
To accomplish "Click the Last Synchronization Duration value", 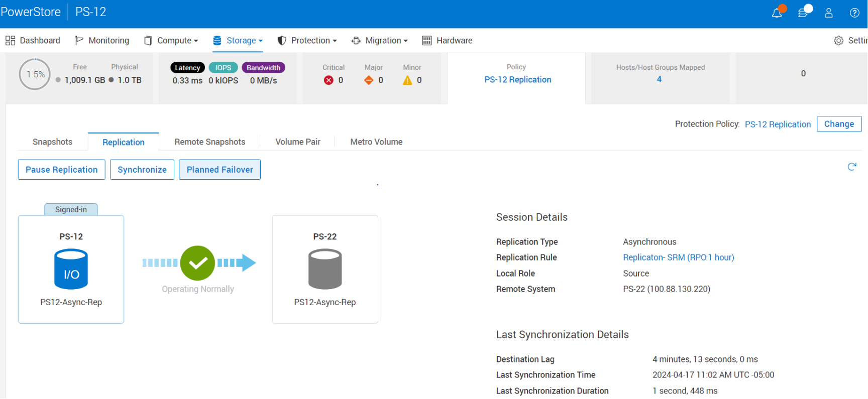I will [685, 391].
